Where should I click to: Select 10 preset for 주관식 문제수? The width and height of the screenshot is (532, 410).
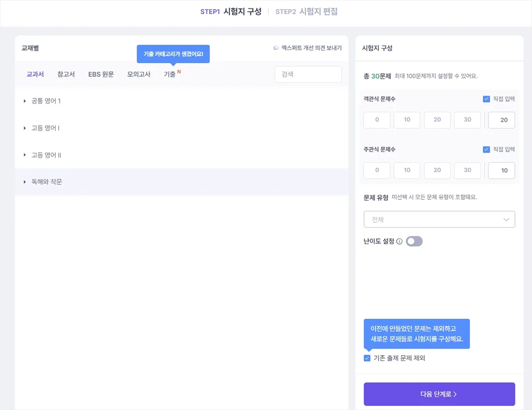point(407,170)
